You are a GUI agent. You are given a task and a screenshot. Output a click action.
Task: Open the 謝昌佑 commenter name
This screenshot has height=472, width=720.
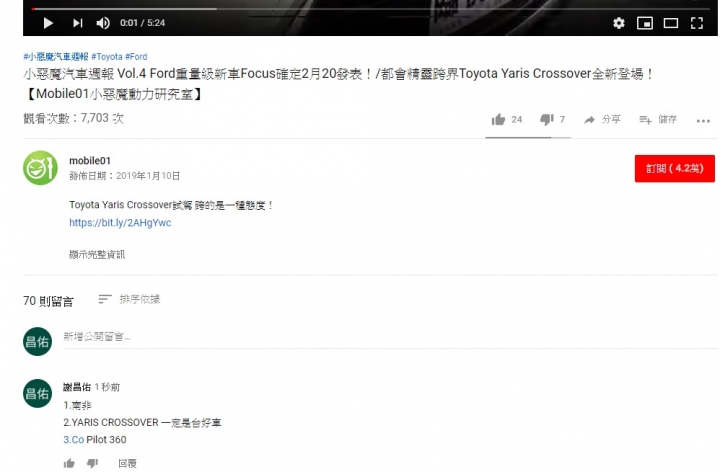click(x=77, y=387)
